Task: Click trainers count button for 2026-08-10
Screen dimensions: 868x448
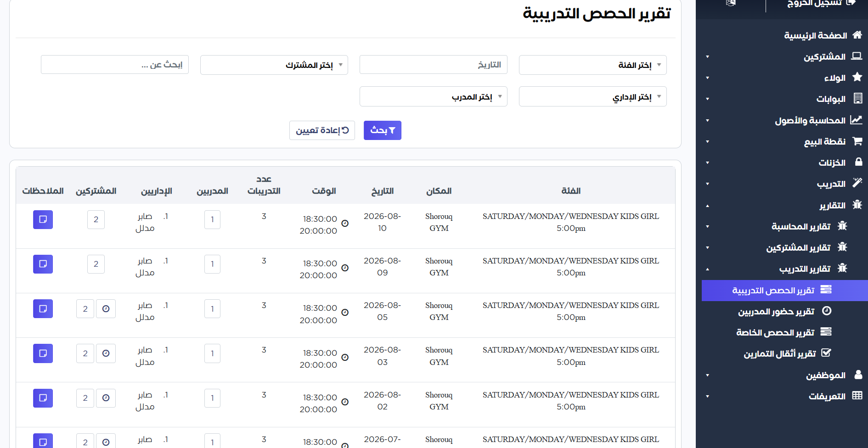Action: point(212,219)
